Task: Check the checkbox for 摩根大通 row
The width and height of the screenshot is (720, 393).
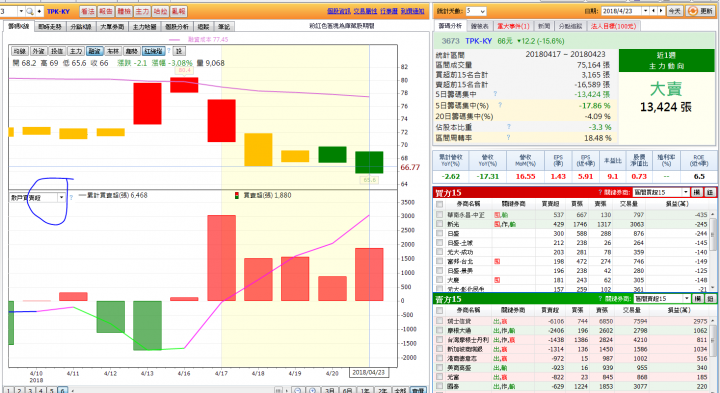Action: tap(440, 331)
